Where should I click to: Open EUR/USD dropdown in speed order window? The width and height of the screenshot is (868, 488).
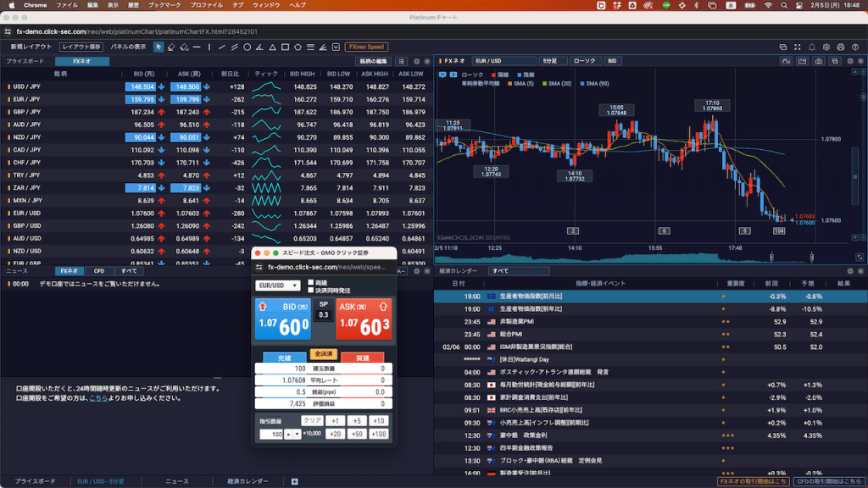277,286
